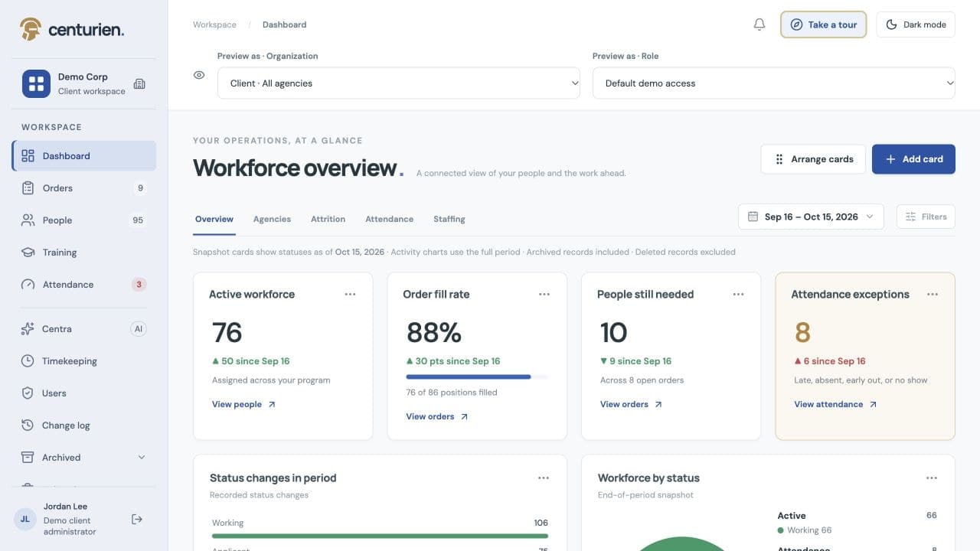
Task: Open the Filters button
Action: click(926, 217)
